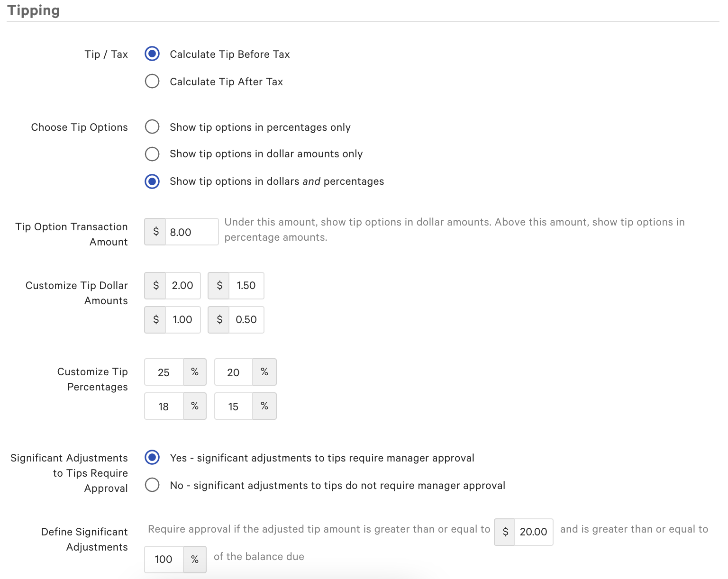The image size is (728, 579).
Task: Click the 18% tip percentage field
Action: coord(164,406)
